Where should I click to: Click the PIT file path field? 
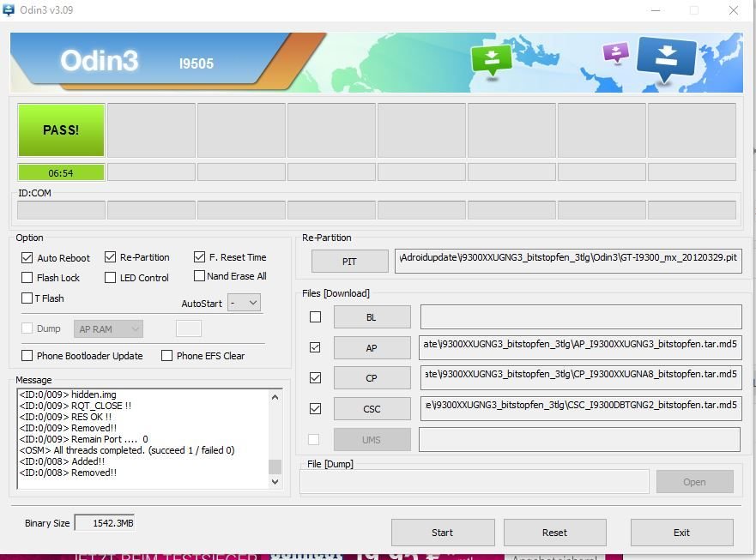point(568,261)
